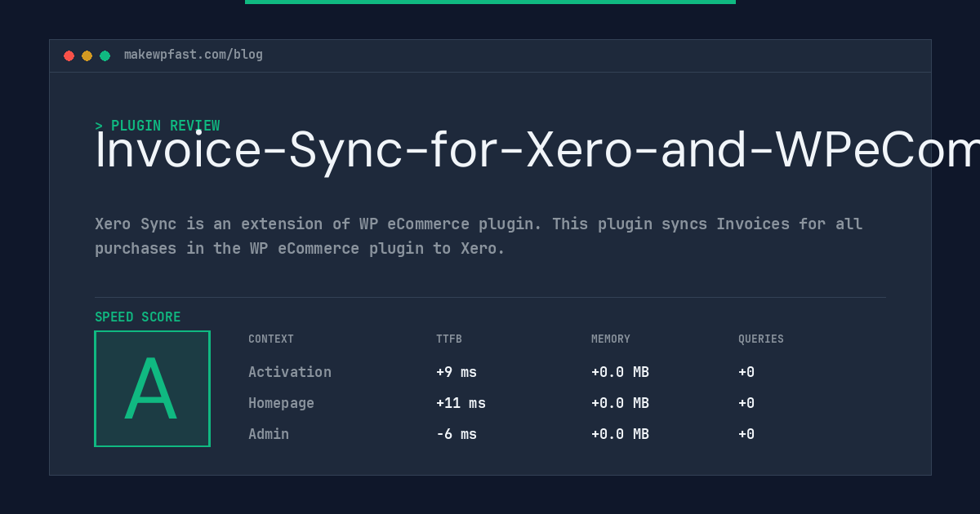980x514 pixels.
Task: Click the yellow window dot
Action: pos(87,55)
